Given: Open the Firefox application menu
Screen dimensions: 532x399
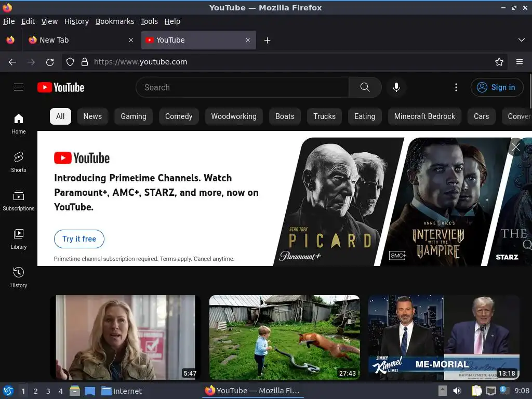Looking at the screenshot, I should [520, 62].
